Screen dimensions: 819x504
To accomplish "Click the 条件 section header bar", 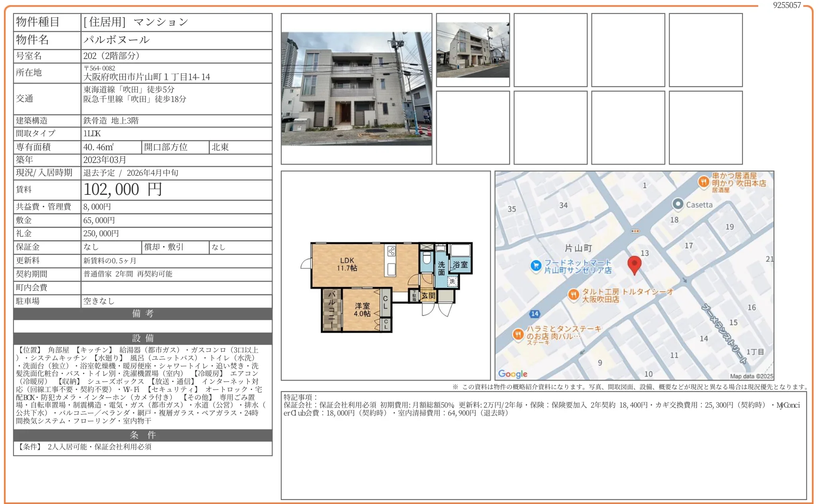I will tap(143, 435).
